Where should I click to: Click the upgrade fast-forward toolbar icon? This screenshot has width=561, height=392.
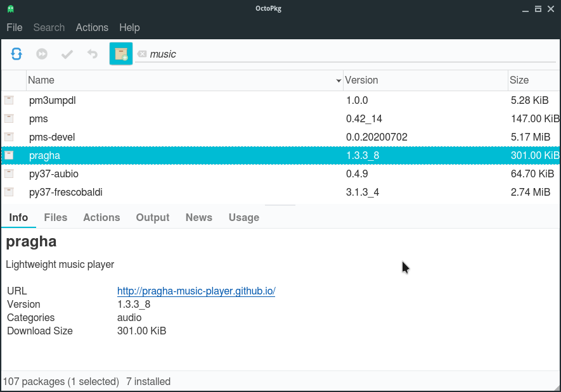click(x=42, y=54)
